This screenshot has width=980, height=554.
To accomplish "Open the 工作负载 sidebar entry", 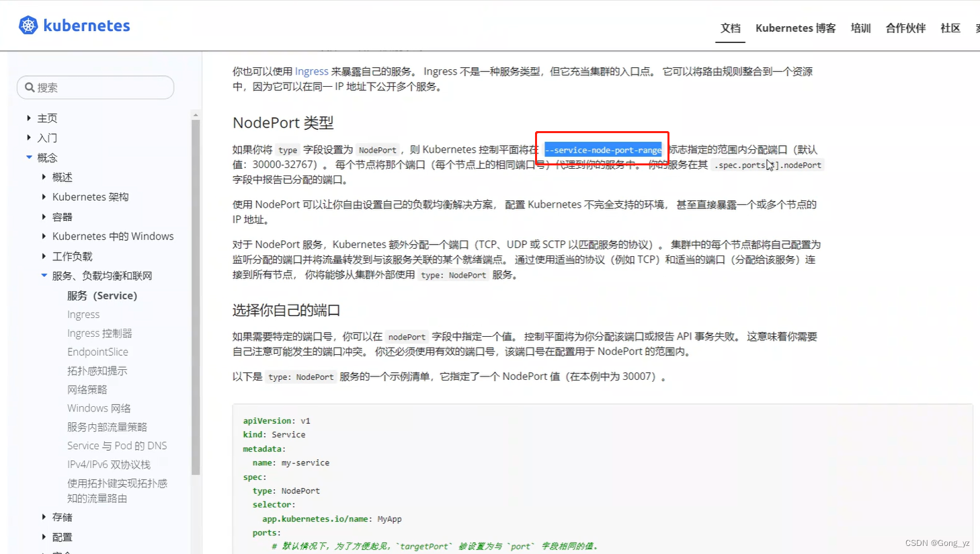I will (72, 256).
